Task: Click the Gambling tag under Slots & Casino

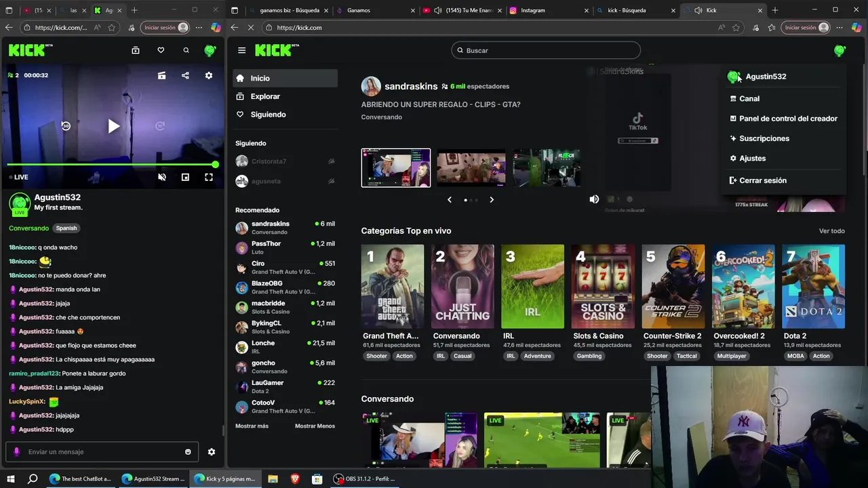Action: 589,356
